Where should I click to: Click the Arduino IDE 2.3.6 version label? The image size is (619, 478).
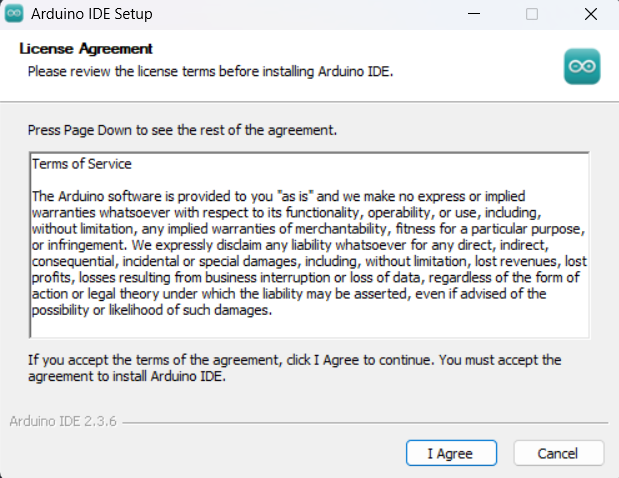(63, 422)
